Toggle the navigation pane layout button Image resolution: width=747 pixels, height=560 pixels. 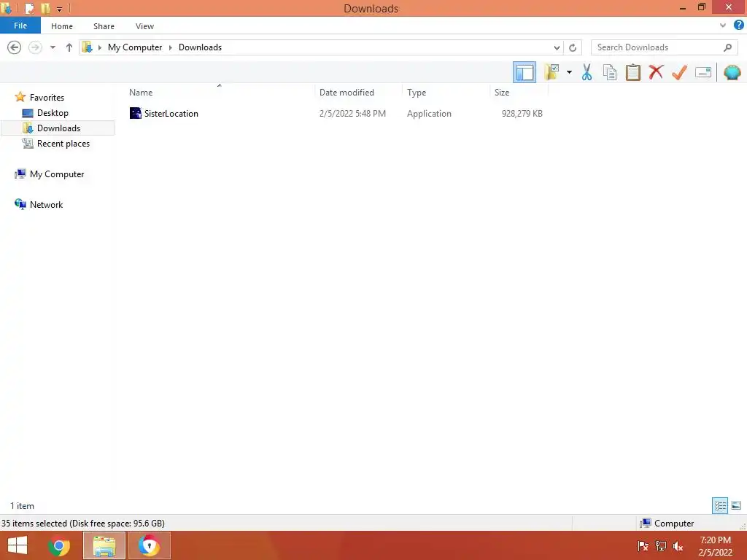pos(524,72)
